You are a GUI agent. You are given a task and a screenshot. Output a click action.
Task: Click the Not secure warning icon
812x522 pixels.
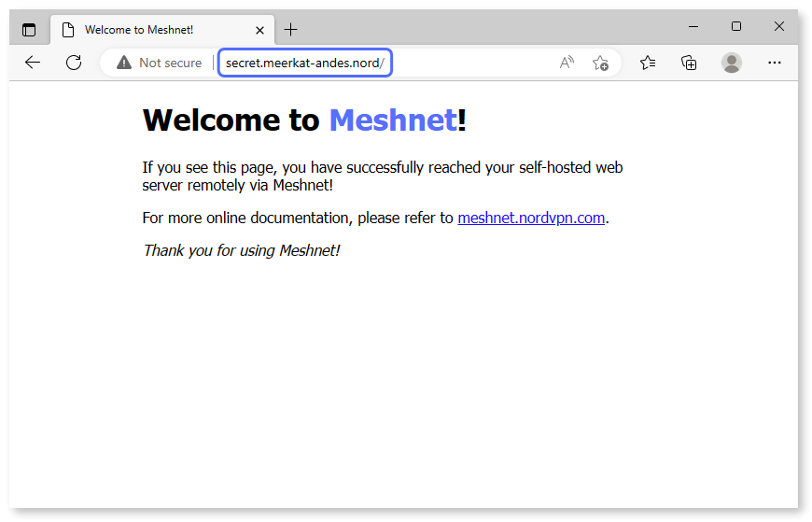pos(124,63)
